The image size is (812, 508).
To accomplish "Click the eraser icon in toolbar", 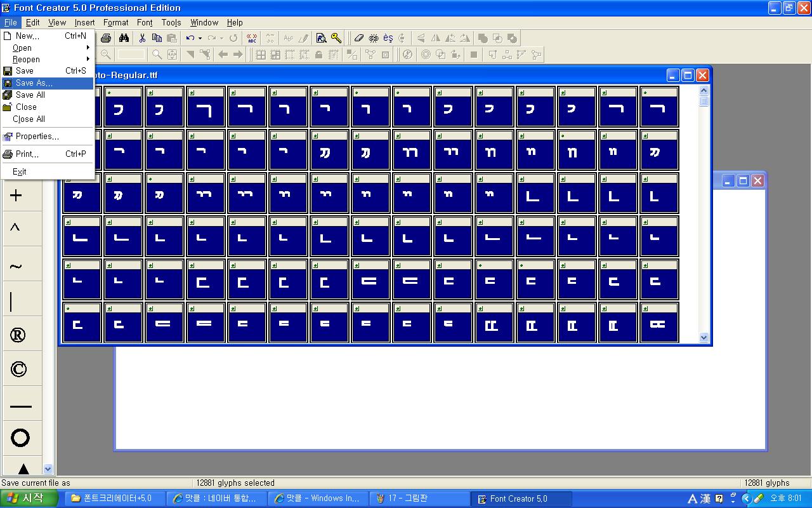I will (x=359, y=38).
